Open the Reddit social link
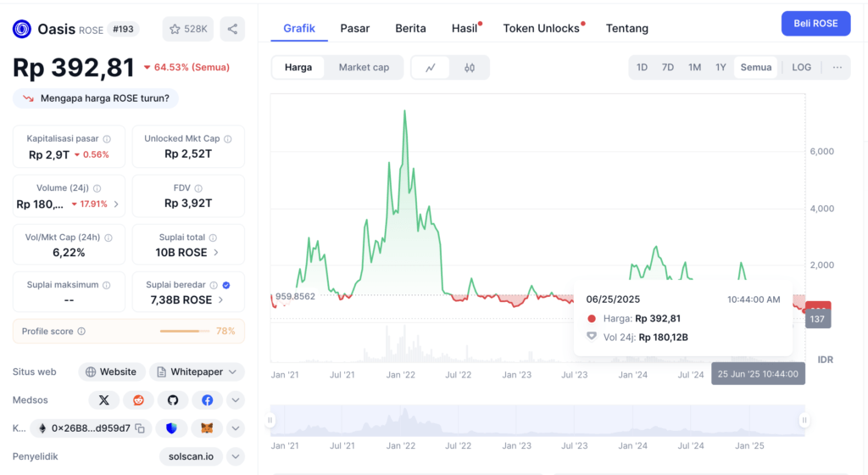This screenshot has height=475, width=868. pos(138,400)
